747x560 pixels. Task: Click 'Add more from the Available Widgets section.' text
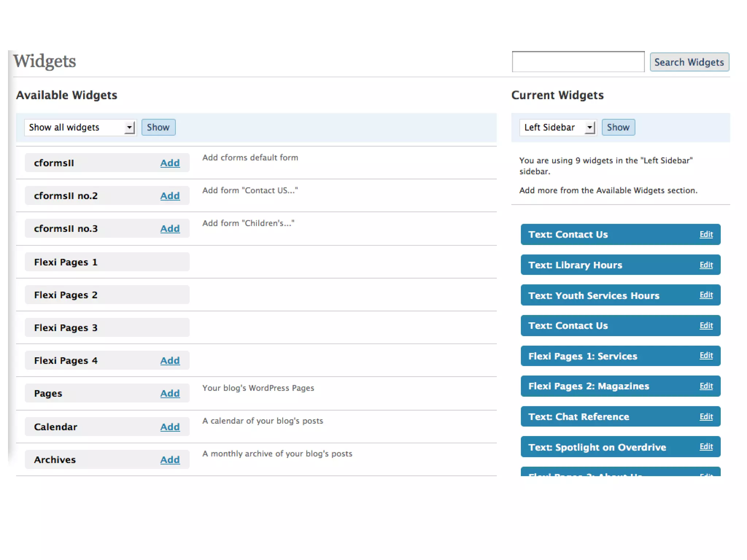(x=608, y=190)
